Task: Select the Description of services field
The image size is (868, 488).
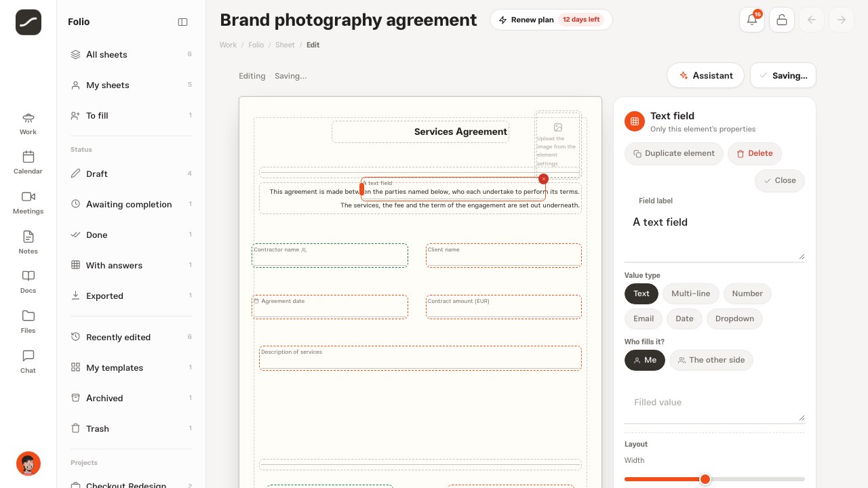Action: click(x=420, y=358)
